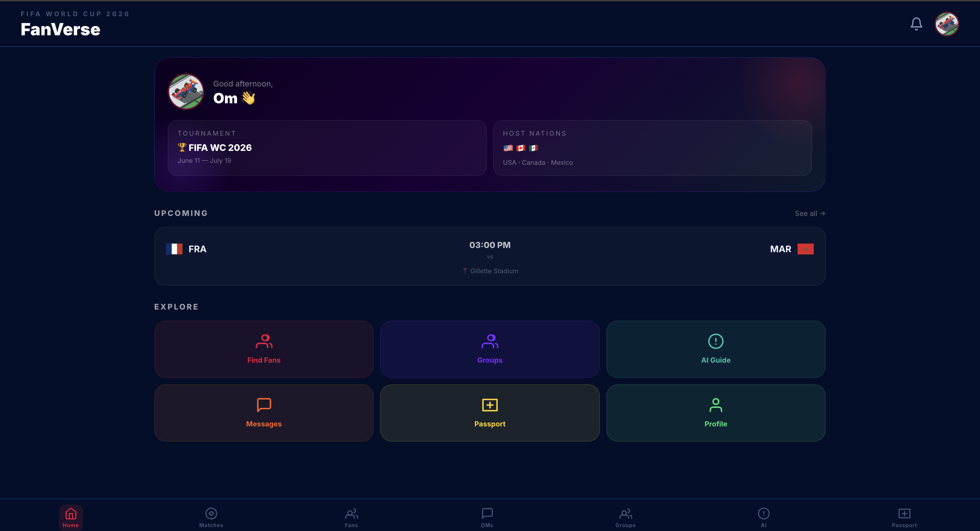Click the MAR team code

click(781, 249)
